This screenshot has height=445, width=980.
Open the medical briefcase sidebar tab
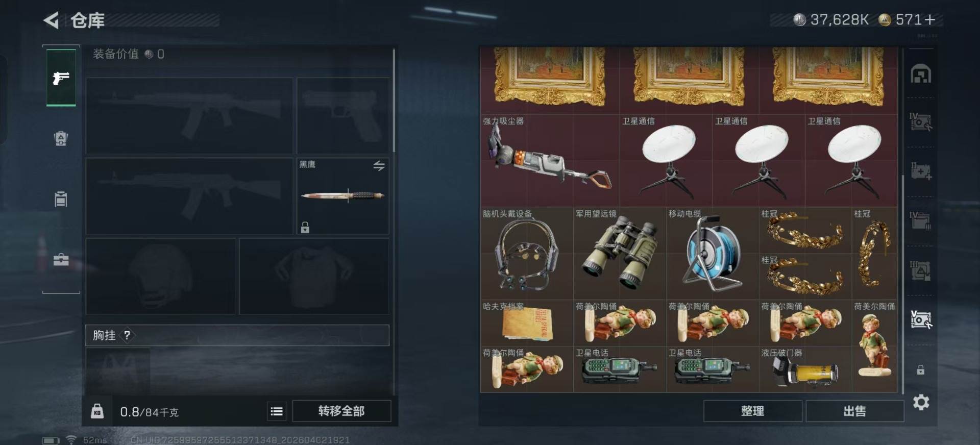point(61,260)
